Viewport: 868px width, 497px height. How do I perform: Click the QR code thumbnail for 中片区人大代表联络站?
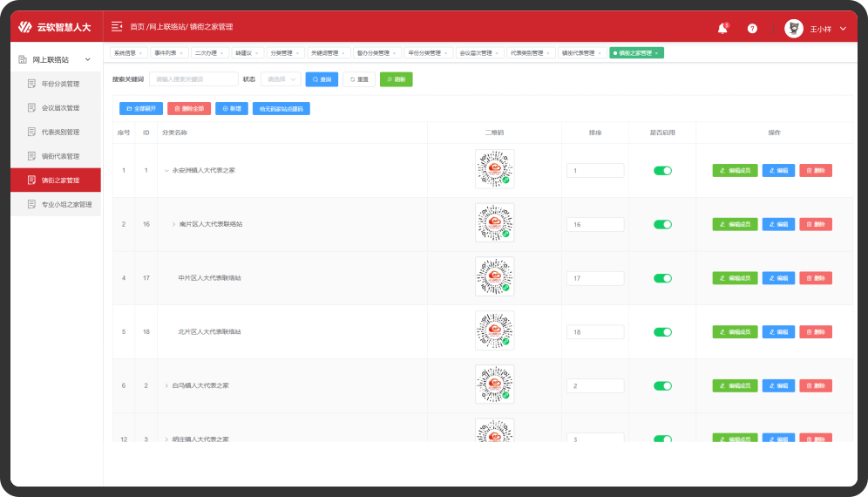[494, 277]
